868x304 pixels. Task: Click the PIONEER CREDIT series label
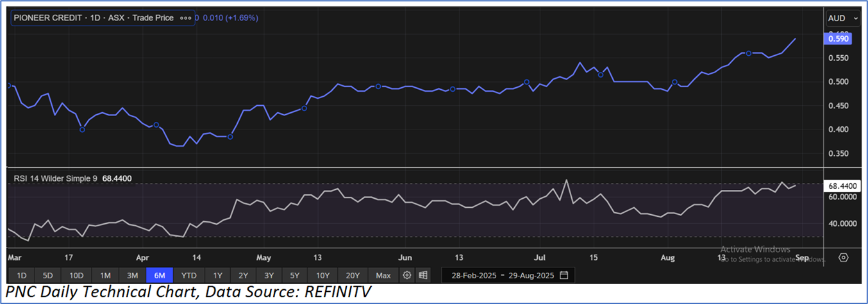pyautogui.click(x=94, y=18)
